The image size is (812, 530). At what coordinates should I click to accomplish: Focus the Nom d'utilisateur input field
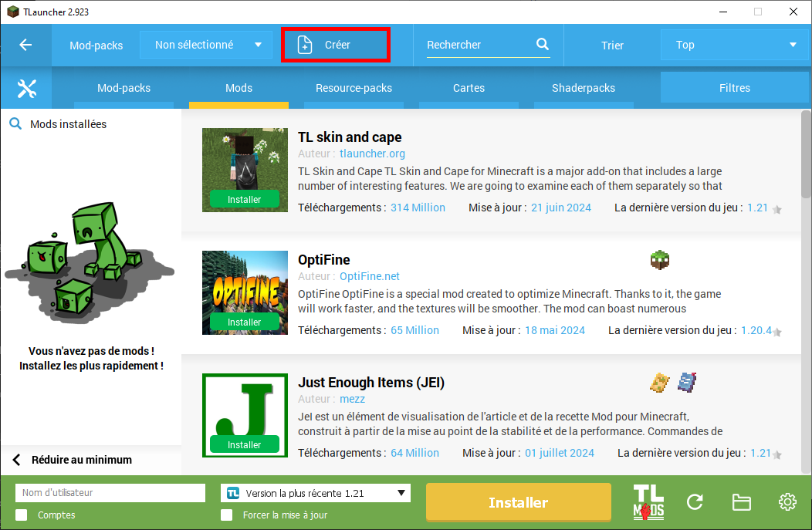coord(110,493)
